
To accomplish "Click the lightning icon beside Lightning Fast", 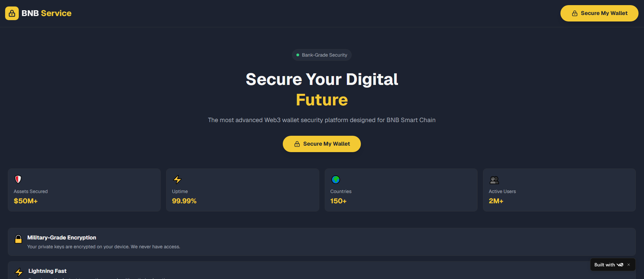I will coord(19,272).
